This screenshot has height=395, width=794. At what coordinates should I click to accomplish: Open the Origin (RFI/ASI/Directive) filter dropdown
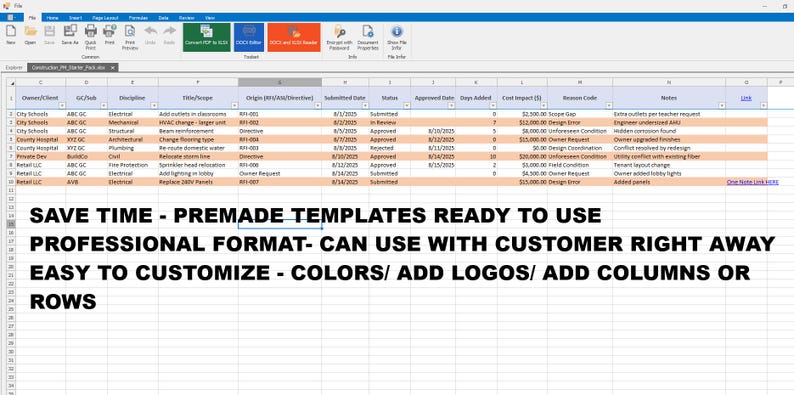pos(318,106)
